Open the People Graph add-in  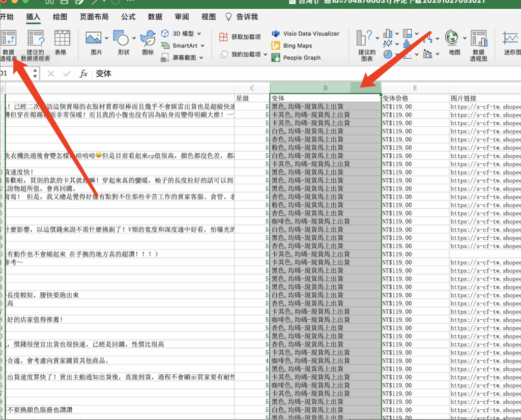(x=301, y=58)
